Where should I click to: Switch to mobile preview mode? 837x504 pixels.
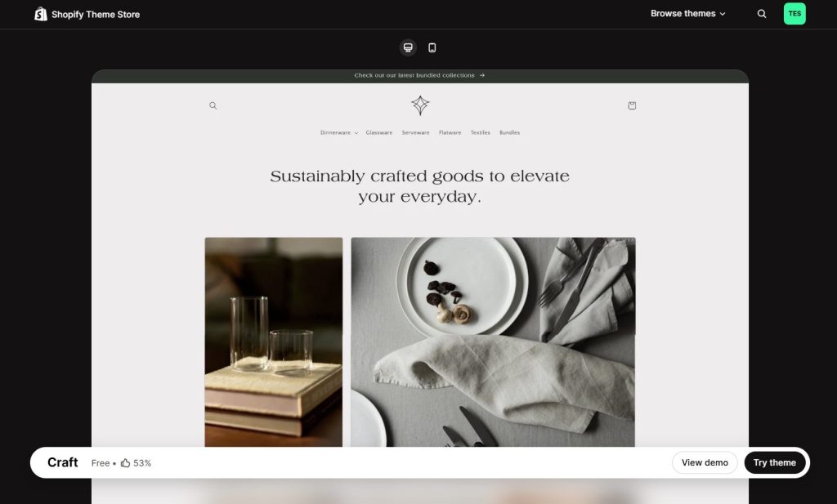[432, 47]
